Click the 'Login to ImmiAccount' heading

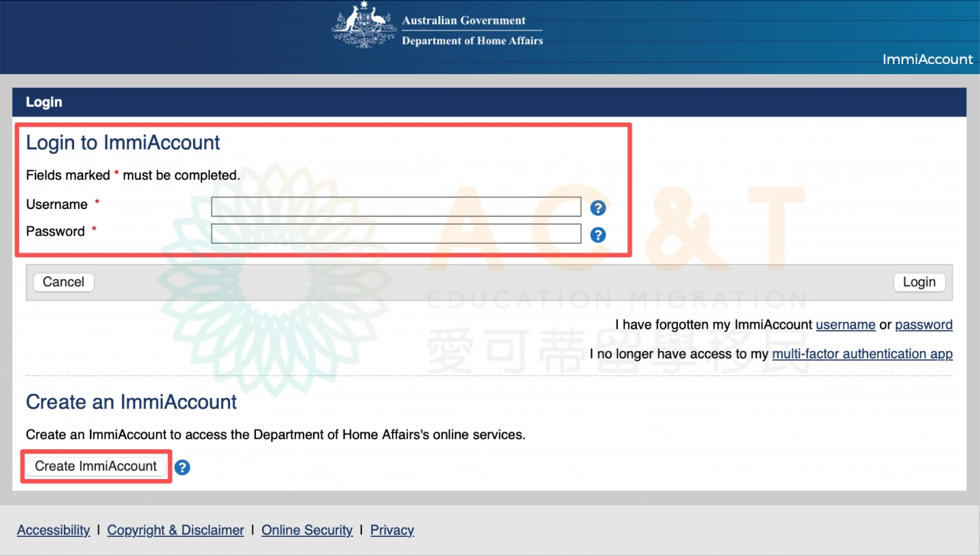click(123, 143)
